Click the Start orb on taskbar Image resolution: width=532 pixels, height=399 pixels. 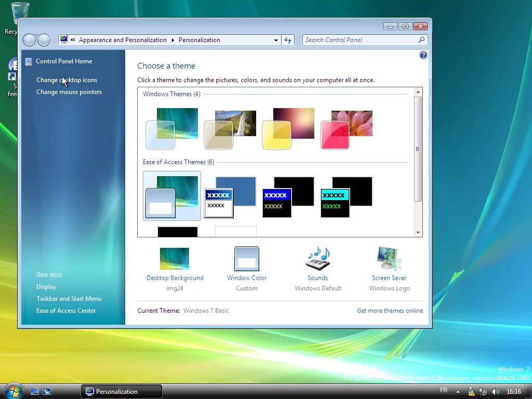tap(13, 391)
